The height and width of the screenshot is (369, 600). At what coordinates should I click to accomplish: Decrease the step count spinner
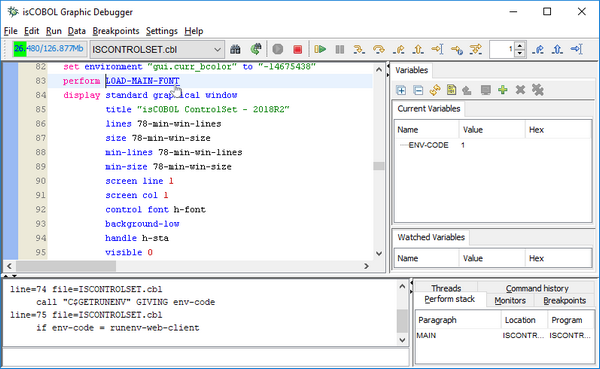pos(519,53)
